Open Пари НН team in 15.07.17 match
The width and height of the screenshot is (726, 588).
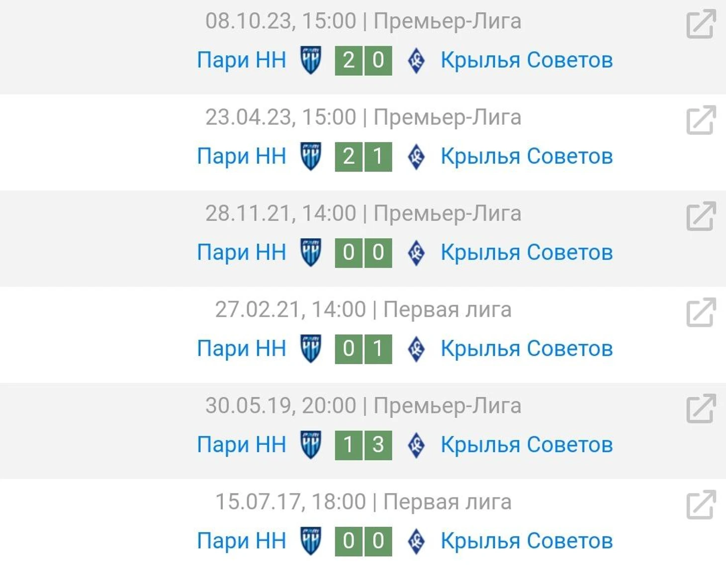(242, 541)
